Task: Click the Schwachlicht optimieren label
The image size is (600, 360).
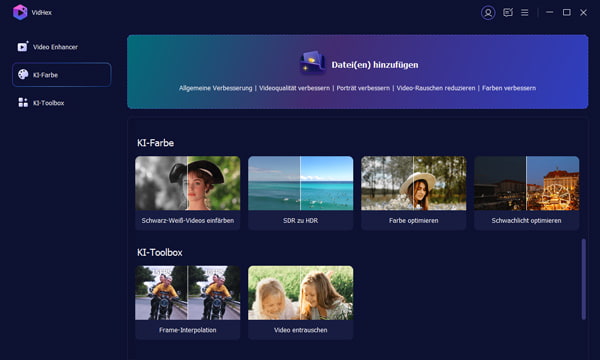Action: [527, 220]
